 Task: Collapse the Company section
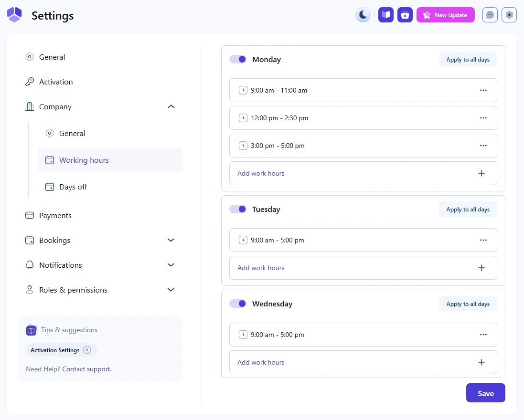[x=171, y=106]
